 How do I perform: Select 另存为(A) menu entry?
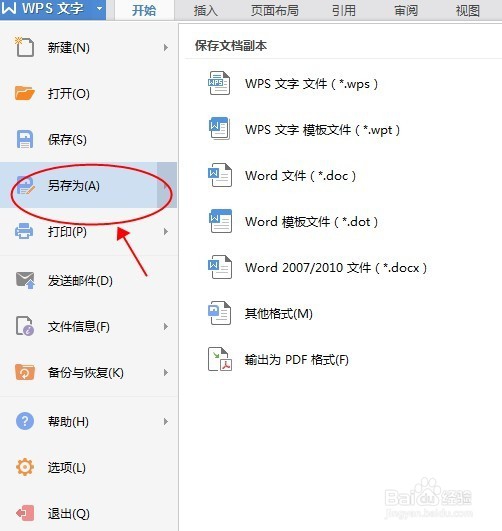(x=88, y=185)
